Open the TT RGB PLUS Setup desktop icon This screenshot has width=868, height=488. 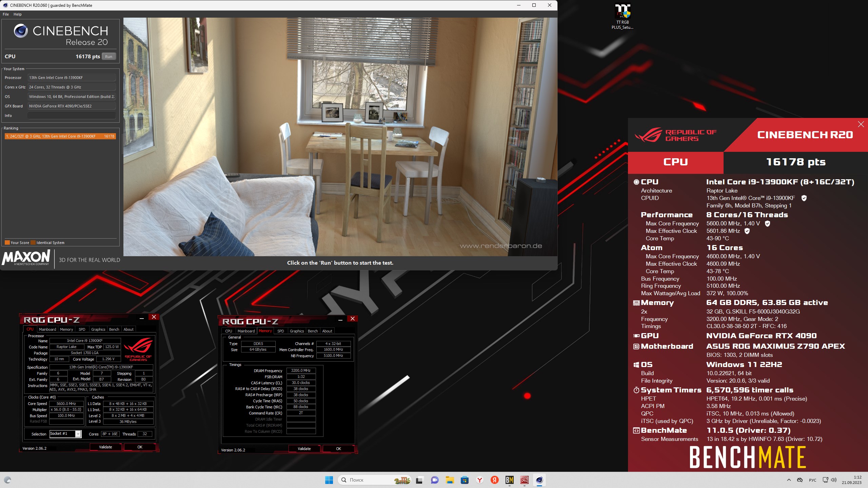623,17
